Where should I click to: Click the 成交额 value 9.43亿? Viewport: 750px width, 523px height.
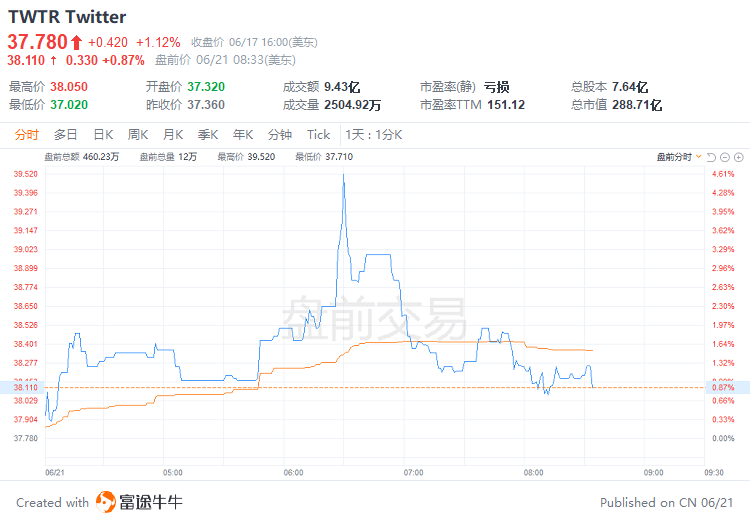coord(342,87)
